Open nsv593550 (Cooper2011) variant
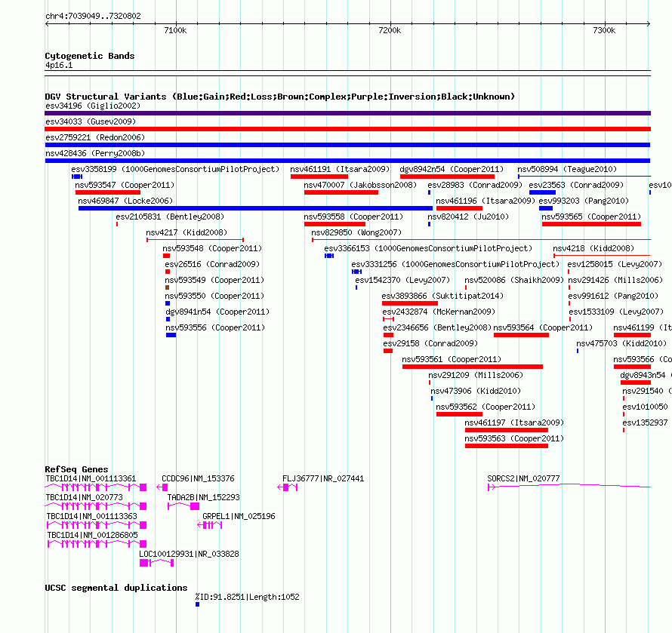 (x=168, y=303)
